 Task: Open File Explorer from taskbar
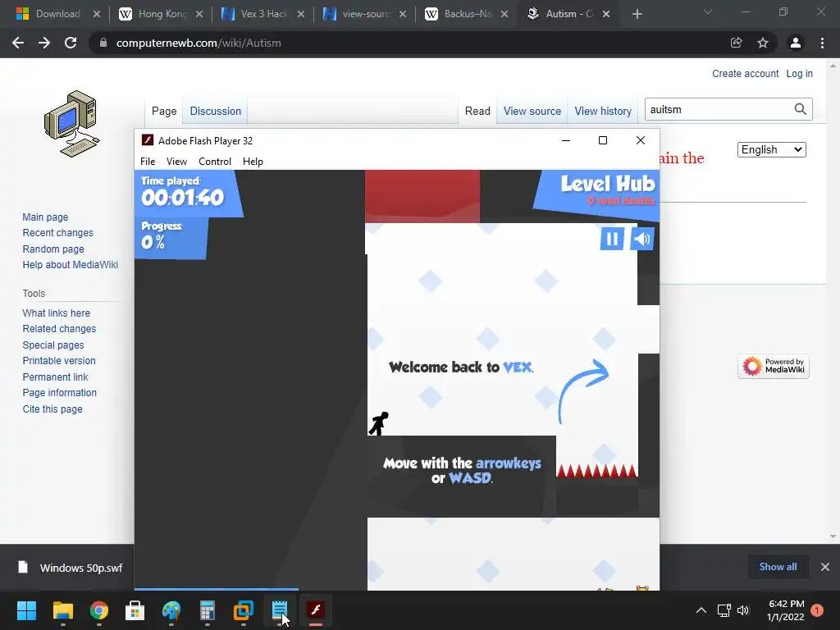62,610
